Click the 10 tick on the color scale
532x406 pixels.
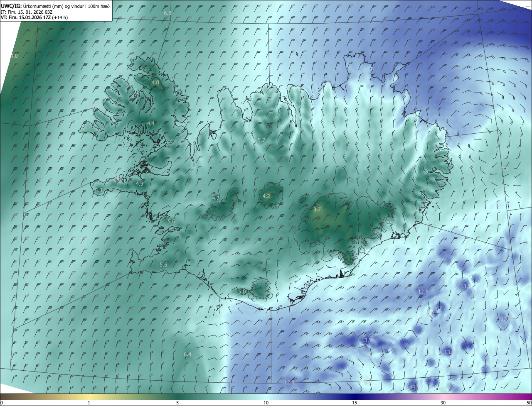point(266,403)
